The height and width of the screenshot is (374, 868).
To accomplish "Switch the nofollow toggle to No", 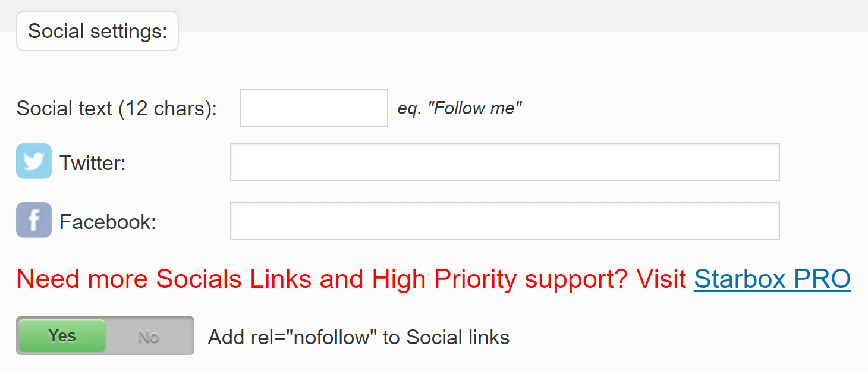I will point(149,337).
